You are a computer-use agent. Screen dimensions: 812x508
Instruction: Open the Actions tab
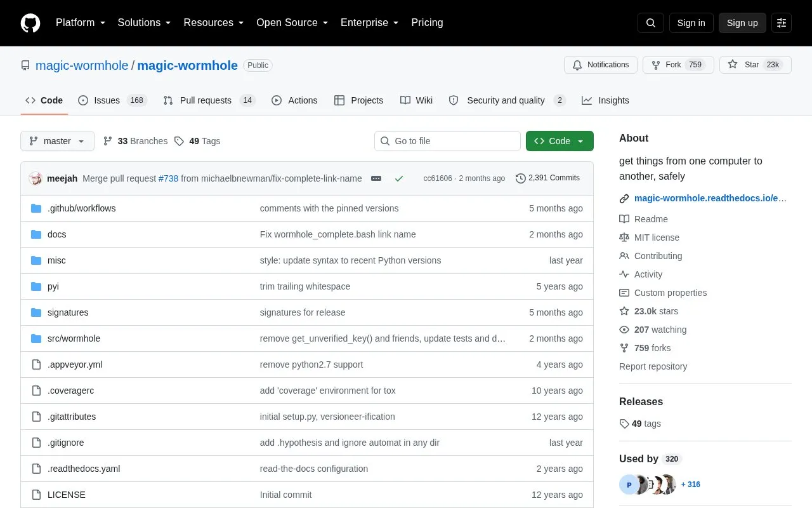(x=294, y=100)
